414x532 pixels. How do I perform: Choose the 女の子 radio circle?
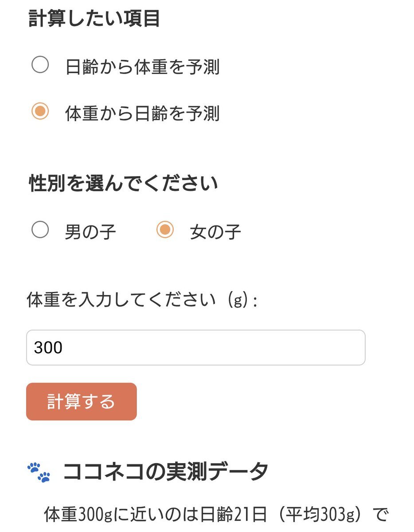[x=165, y=230]
